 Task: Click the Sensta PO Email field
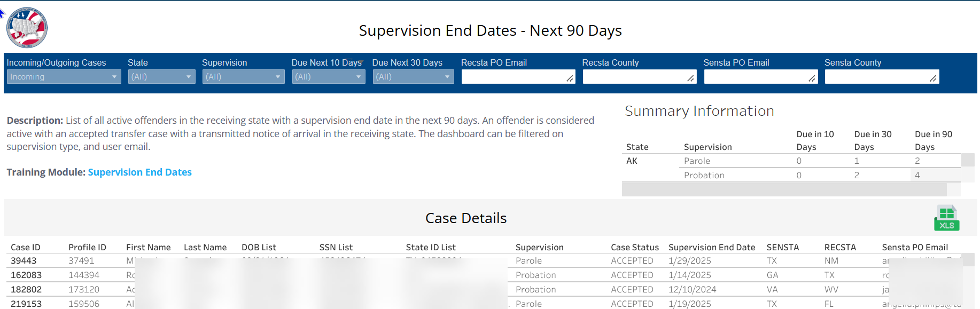click(760, 77)
